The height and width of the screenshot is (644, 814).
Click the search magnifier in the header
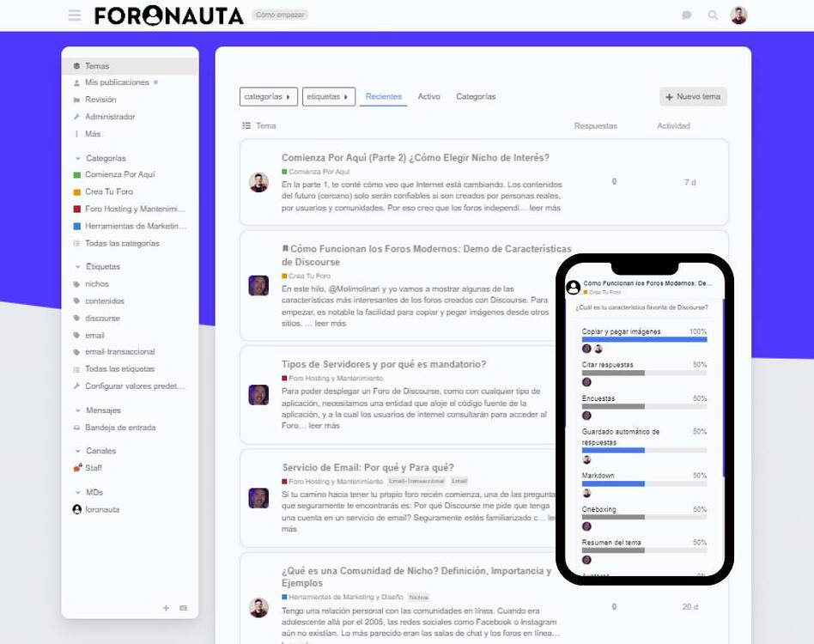712,15
